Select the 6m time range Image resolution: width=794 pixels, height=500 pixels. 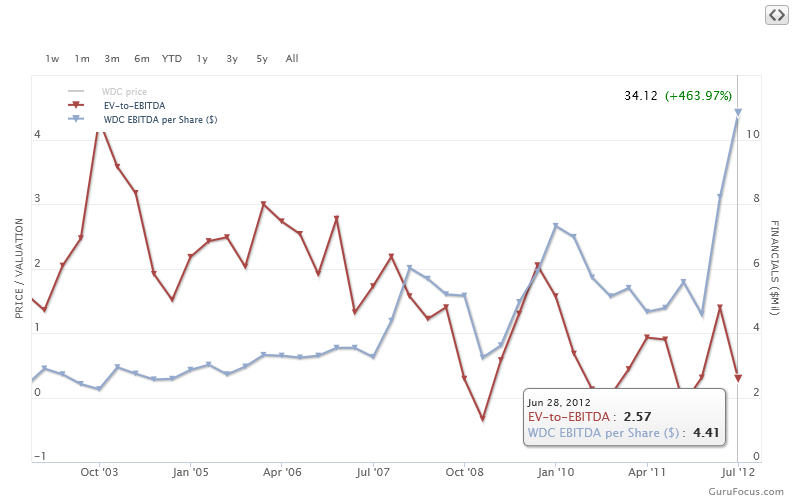point(142,59)
